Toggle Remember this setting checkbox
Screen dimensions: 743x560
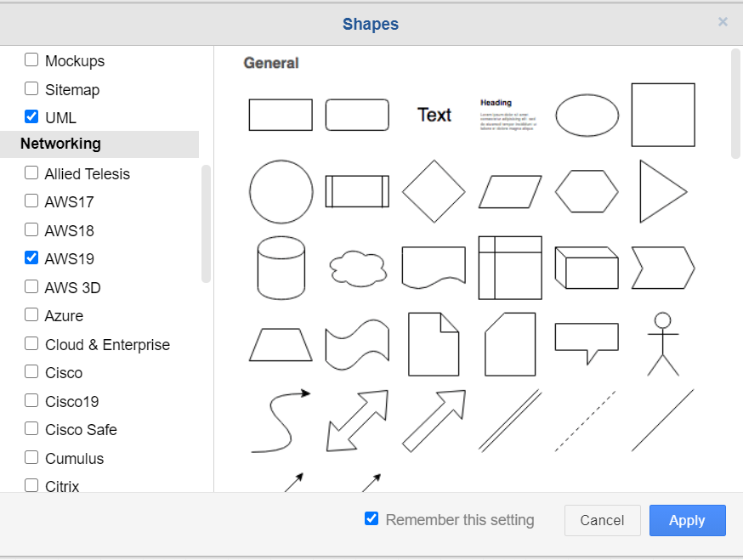371,518
